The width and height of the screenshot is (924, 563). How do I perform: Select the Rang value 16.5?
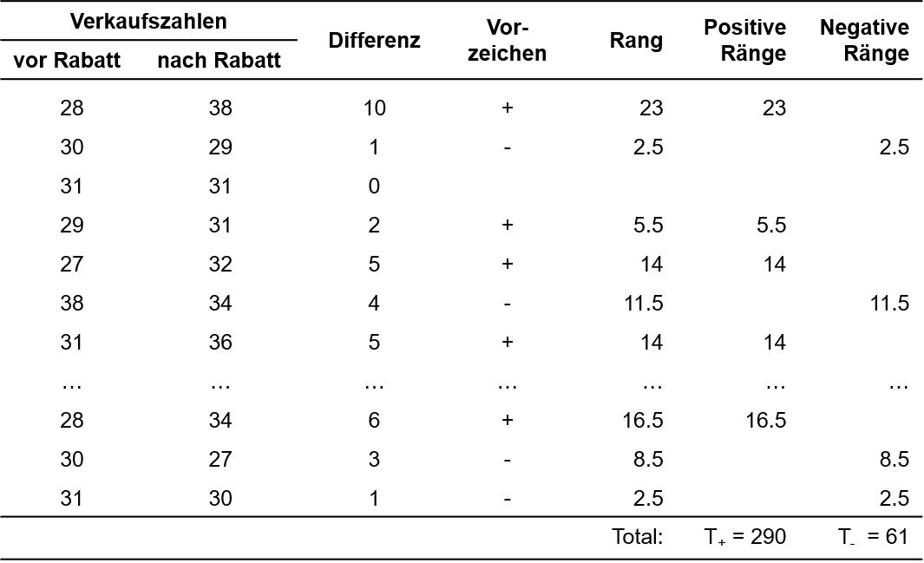pos(643,420)
